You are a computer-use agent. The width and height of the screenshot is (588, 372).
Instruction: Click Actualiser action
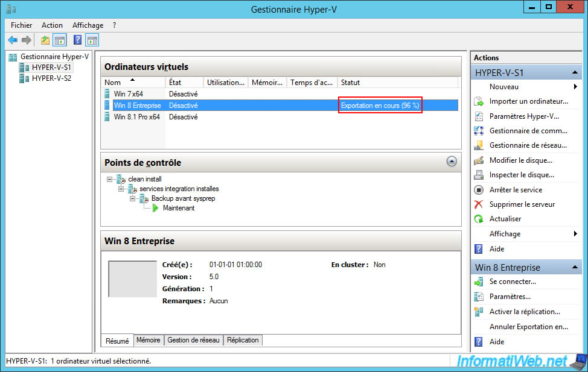point(505,219)
